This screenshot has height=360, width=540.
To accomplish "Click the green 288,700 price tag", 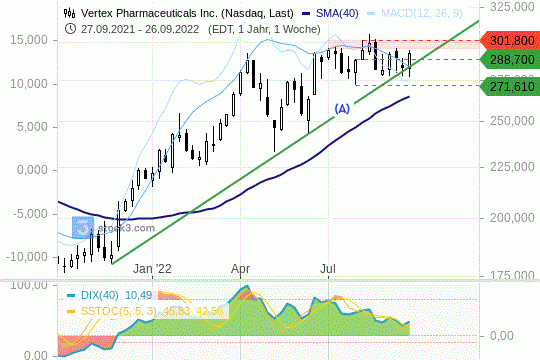I will point(510,60).
